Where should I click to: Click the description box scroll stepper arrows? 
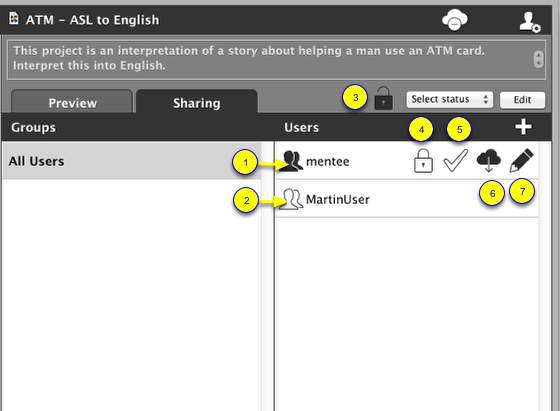[x=538, y=59]
